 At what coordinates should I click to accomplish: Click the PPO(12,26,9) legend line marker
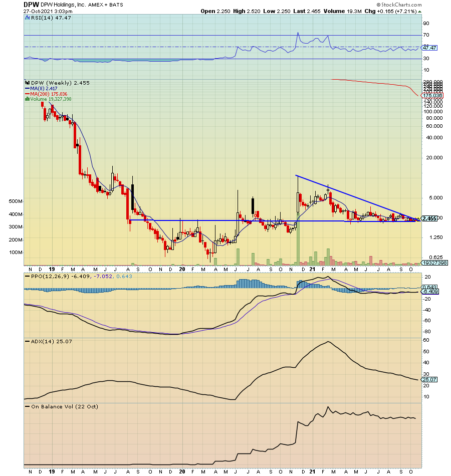(x=27, y=277)
